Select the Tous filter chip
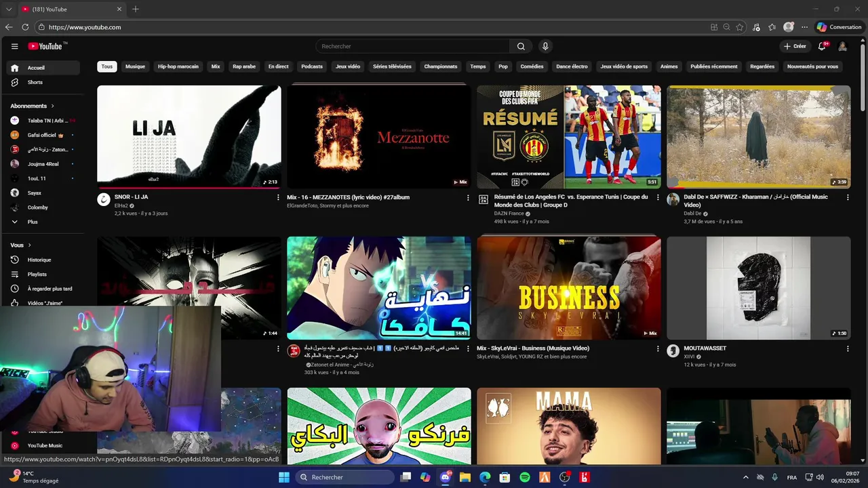868x488 pixels. pos(107,66)
